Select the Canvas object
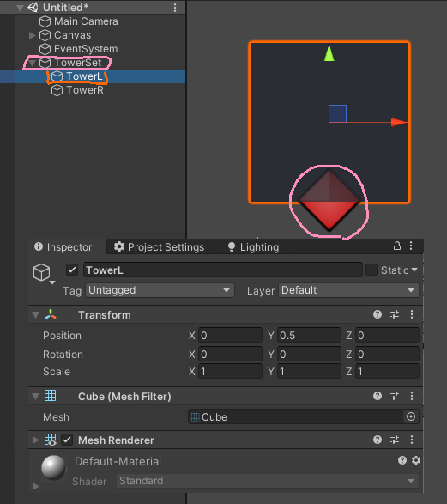The height and width of the screenshot is (504, 447). tap(72, 35)
